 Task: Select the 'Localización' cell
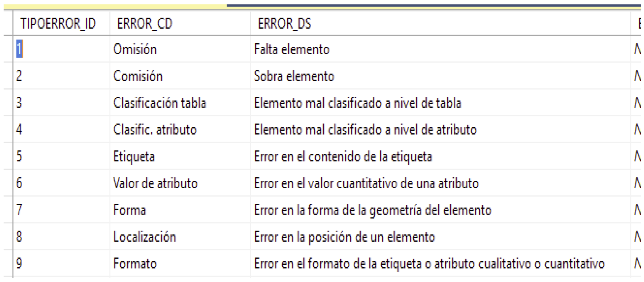[x=145, y=237]
